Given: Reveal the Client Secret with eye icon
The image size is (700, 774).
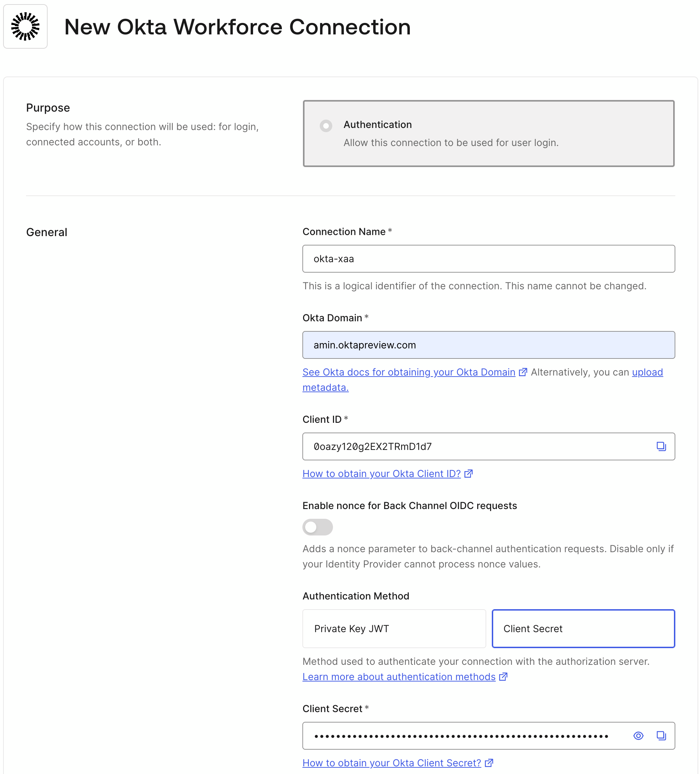Looking at the screenshot, I should pos(638,735).
